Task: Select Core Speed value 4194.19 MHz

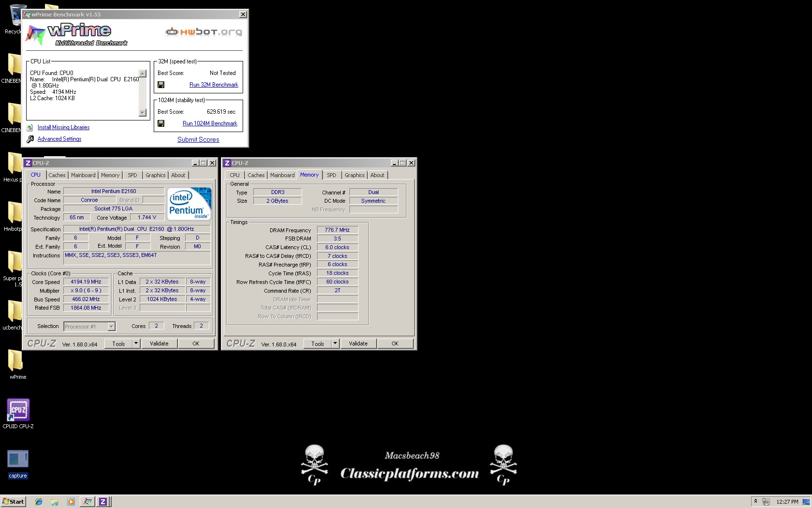Action: pyautogui.click(x=86, y=282)
